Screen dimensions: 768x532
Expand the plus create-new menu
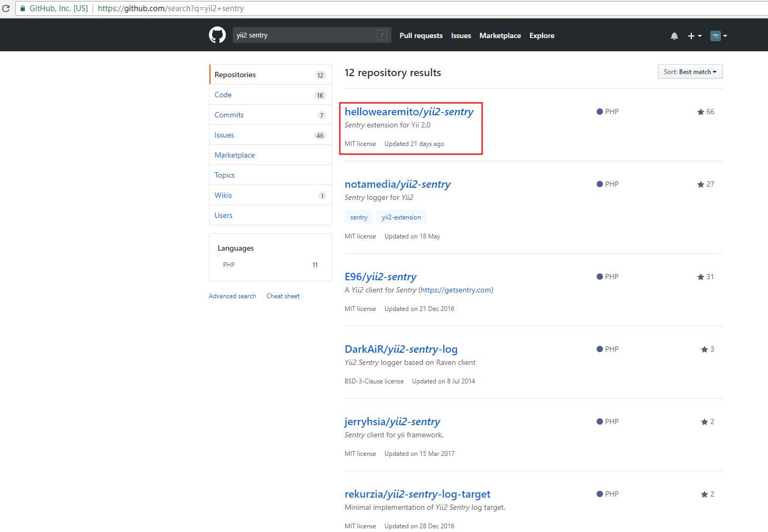point(694,36)
